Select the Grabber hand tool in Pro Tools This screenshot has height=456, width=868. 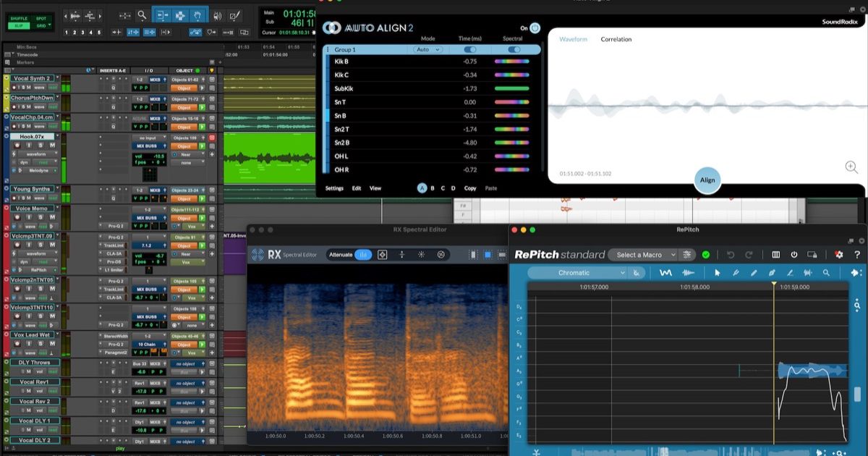point(197,16)
